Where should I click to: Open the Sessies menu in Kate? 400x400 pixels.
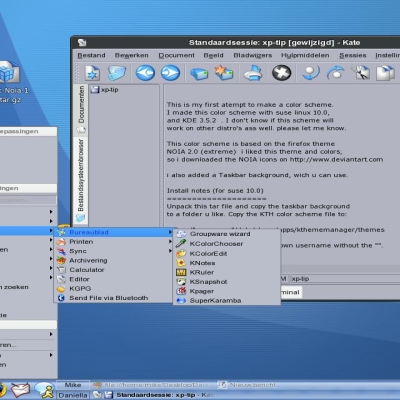click(353, 55)
